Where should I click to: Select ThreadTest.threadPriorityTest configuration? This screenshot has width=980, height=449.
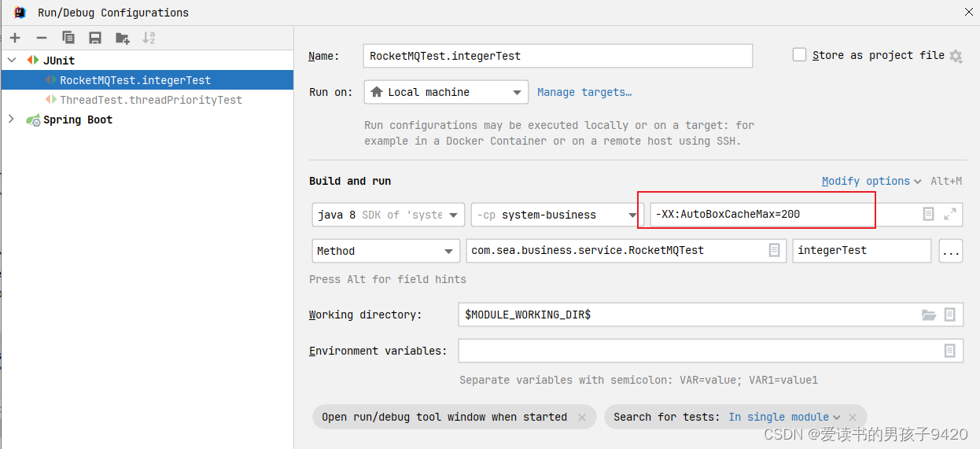150,100
